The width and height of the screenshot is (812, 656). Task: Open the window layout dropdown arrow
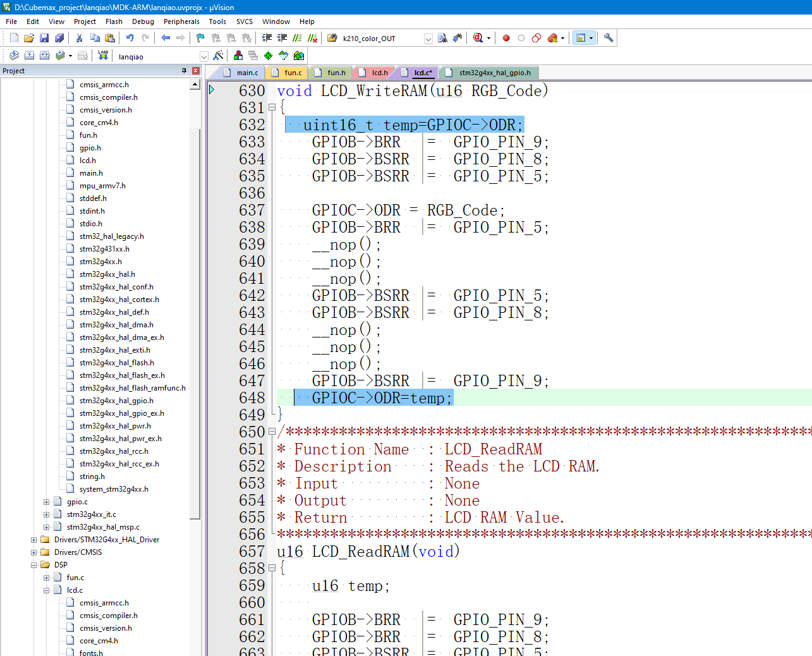(x=591, y=38)
